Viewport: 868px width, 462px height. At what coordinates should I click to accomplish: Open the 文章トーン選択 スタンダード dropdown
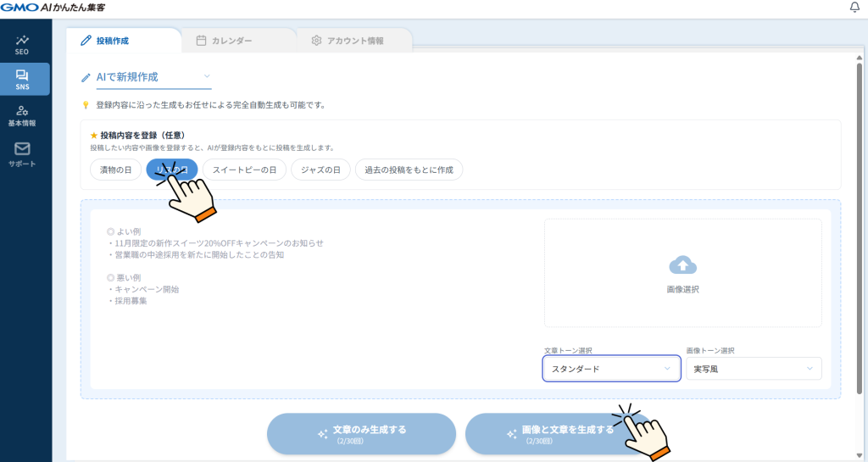611,369
